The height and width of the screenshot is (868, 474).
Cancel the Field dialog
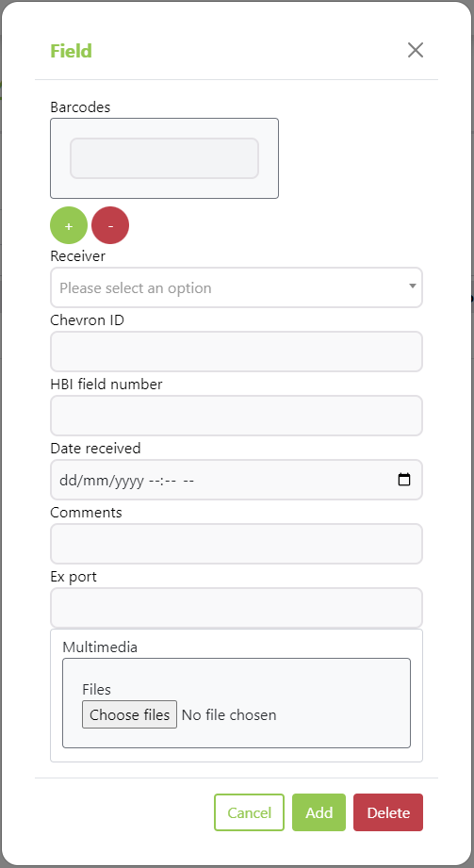pyautogui.click(x=249, y=812)
